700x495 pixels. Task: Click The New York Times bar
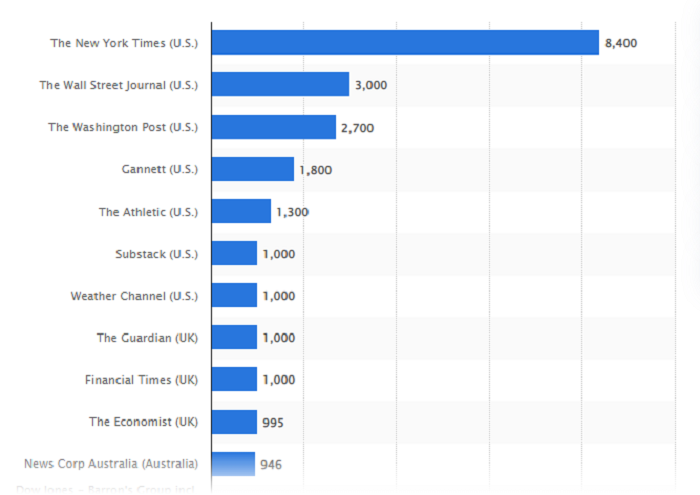point(405,43)
